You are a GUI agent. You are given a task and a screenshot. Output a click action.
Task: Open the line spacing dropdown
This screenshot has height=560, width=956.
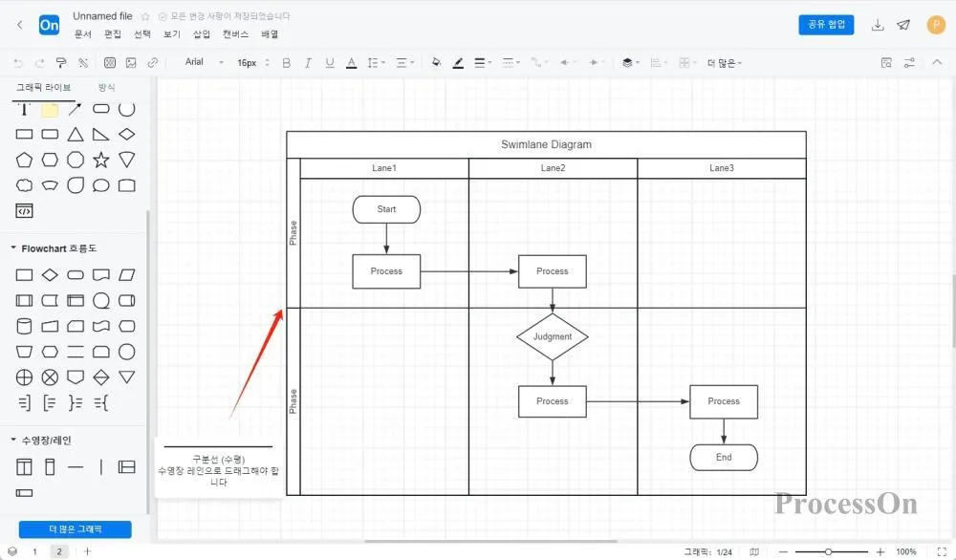point(376,63)
